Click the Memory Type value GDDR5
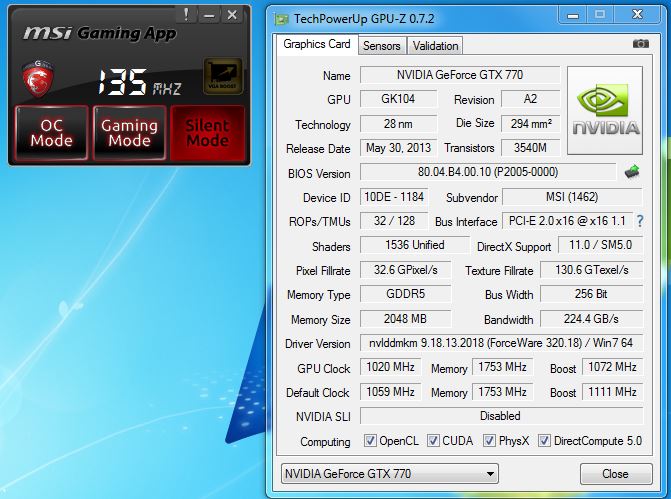This screenshot has height=499, width=671. tap(406, 294)
